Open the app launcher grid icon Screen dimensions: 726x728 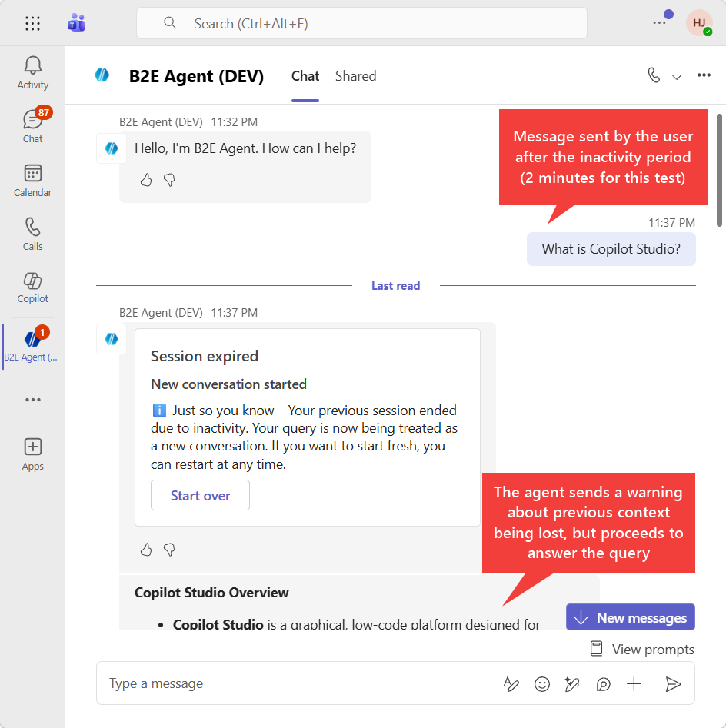click(32, 23)
